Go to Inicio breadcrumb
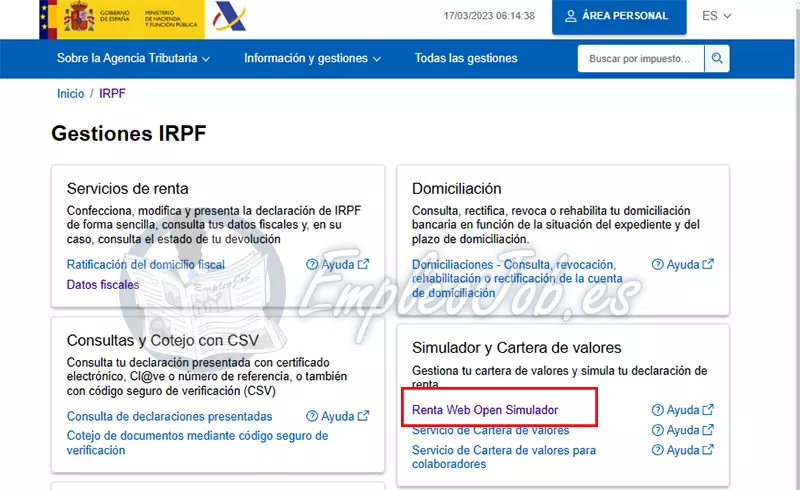Viewport: 800px width, 490px height. pyautogui.click(x=70, y=93)
